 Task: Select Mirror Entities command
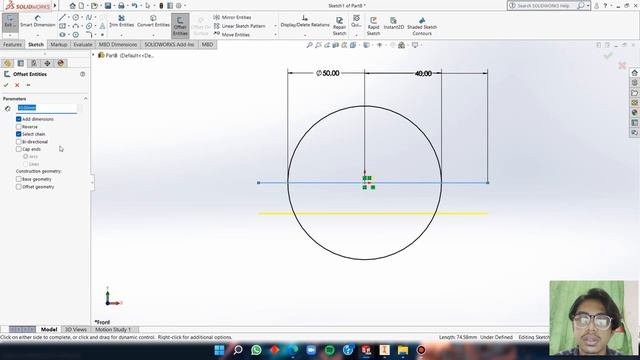(x=232, y=17)
